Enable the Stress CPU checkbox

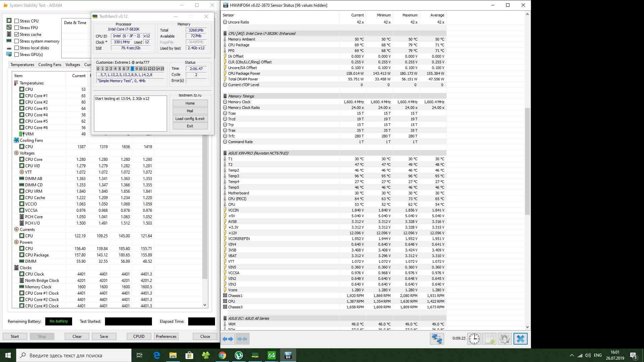pyautogui.click(x=17, y=21)
